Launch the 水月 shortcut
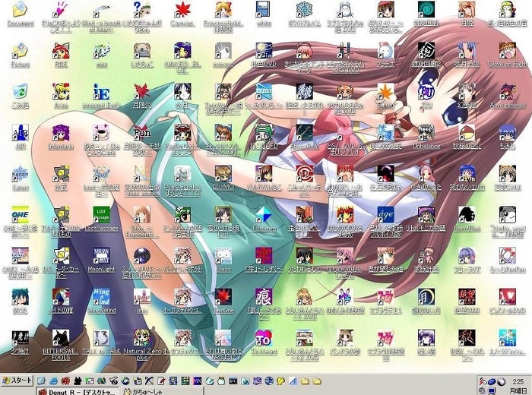This screenshot has width=532, height=395. pos(182,92)
